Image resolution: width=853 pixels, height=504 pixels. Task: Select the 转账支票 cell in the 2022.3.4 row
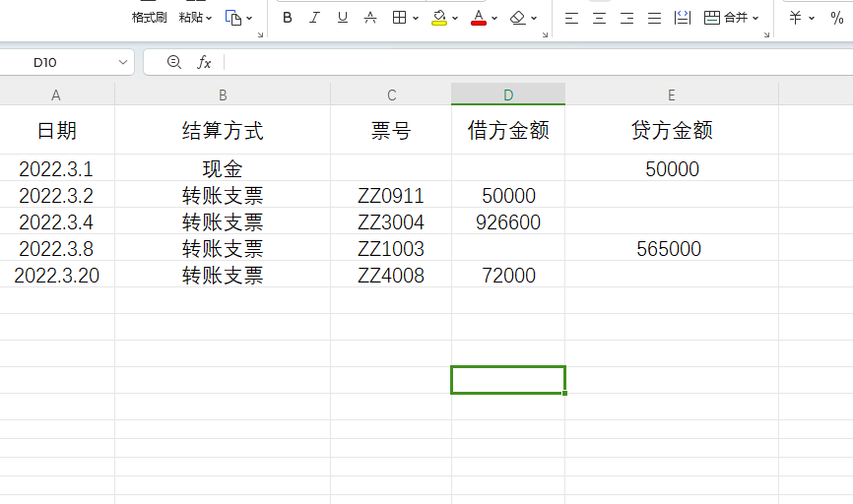point(223,221)
